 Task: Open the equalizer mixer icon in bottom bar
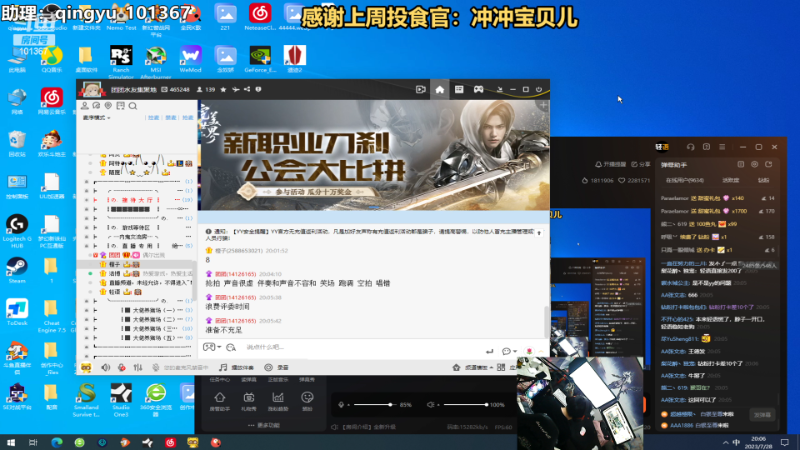coord(138,367)
